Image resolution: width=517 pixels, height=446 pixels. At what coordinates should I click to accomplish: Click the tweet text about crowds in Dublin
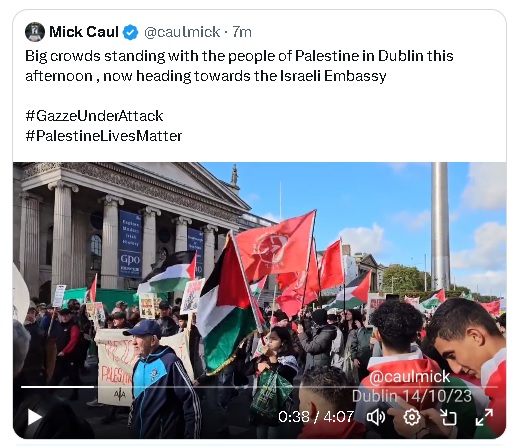[x=239, y=66]
